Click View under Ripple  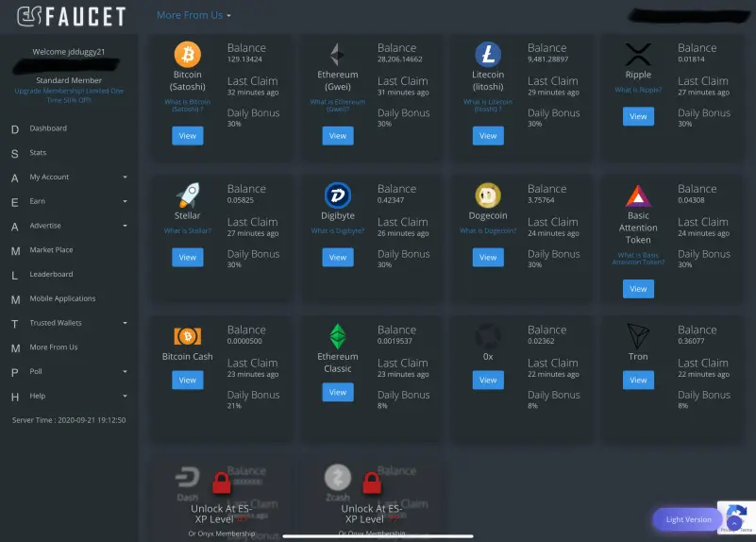[638, 116]
